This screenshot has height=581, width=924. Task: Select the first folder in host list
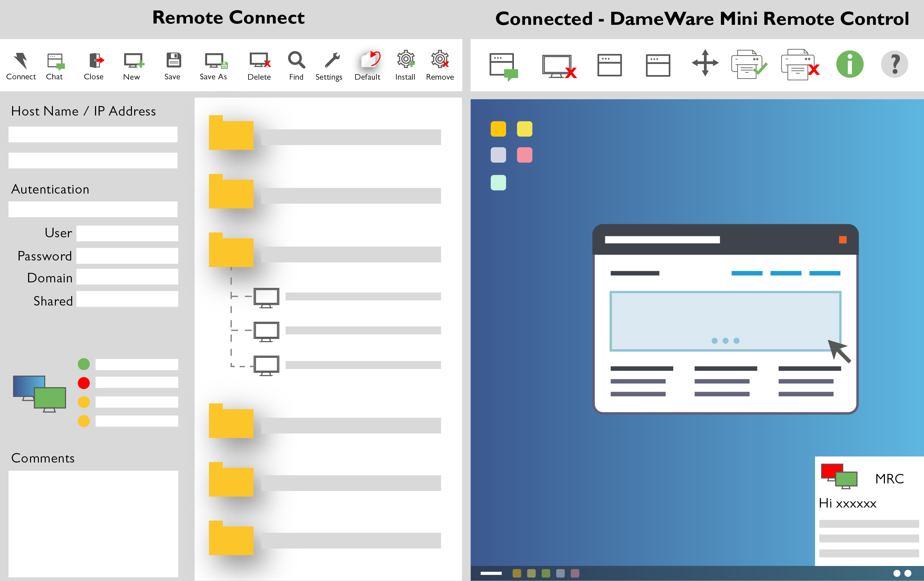coord(231,132)
